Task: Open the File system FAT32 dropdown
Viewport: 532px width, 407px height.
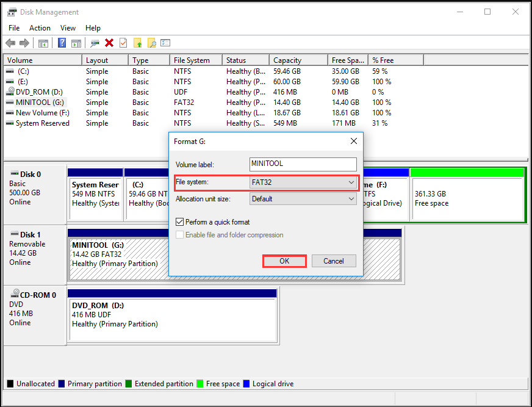Action: click(x=303, y=182)
